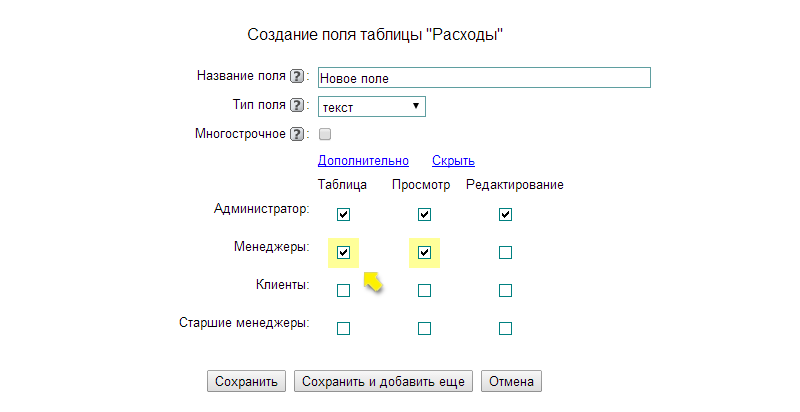Image resolution: width=800 pixels, height=412 pixels.
Task: Toggle Менеджеры Просмотр checkbox
Action: pos(424,253)
